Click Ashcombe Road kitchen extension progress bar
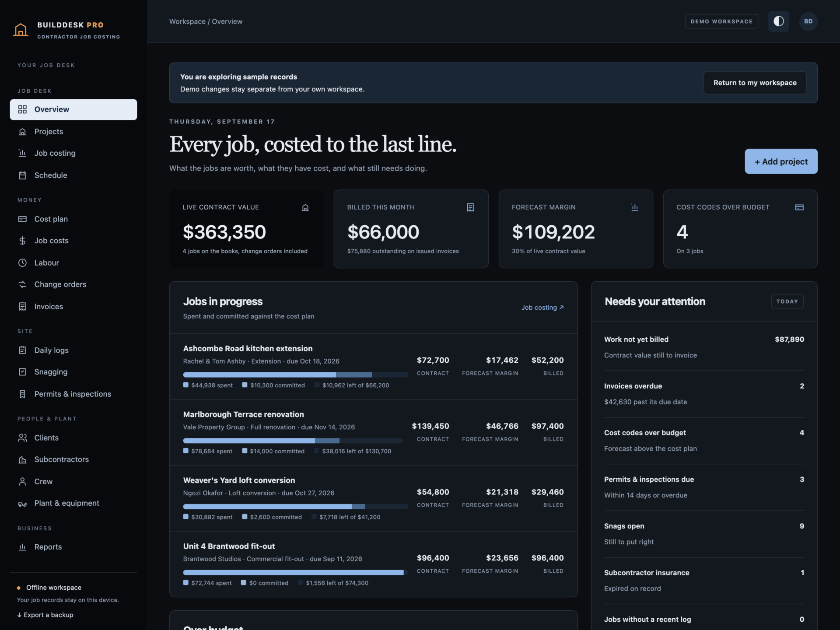The image size is (840, 630). pyautogui.click(x=296, y=375)
